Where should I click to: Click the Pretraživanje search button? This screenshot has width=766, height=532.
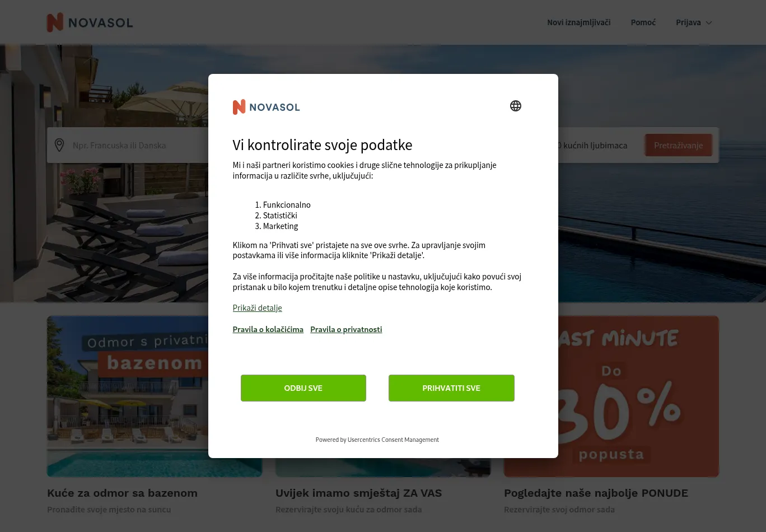[678, 145]
